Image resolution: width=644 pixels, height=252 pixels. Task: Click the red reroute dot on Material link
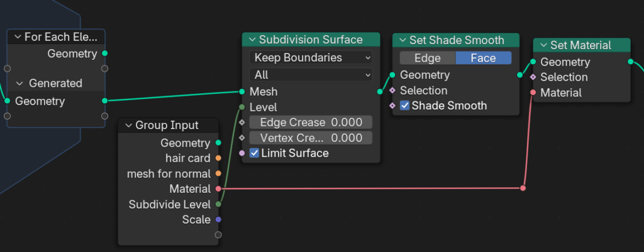point(523,188)
